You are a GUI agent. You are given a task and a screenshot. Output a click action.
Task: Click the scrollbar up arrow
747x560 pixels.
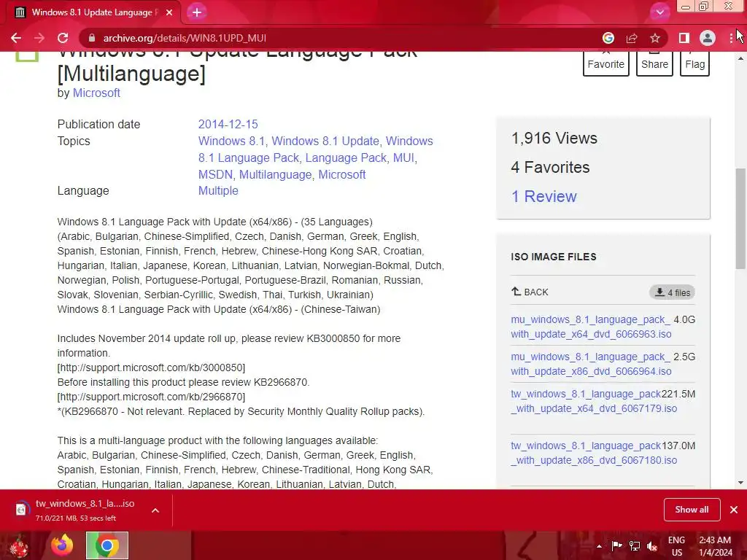[x=740, y=58]
